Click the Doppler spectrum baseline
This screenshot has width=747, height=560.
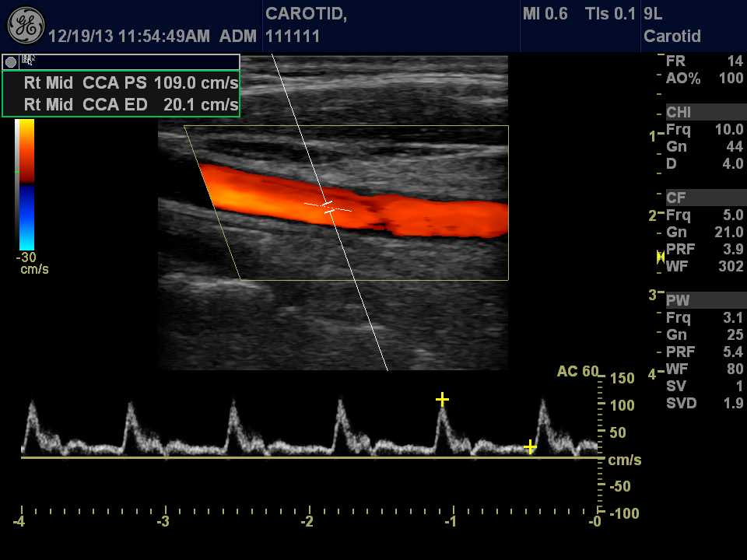(311, 458)
